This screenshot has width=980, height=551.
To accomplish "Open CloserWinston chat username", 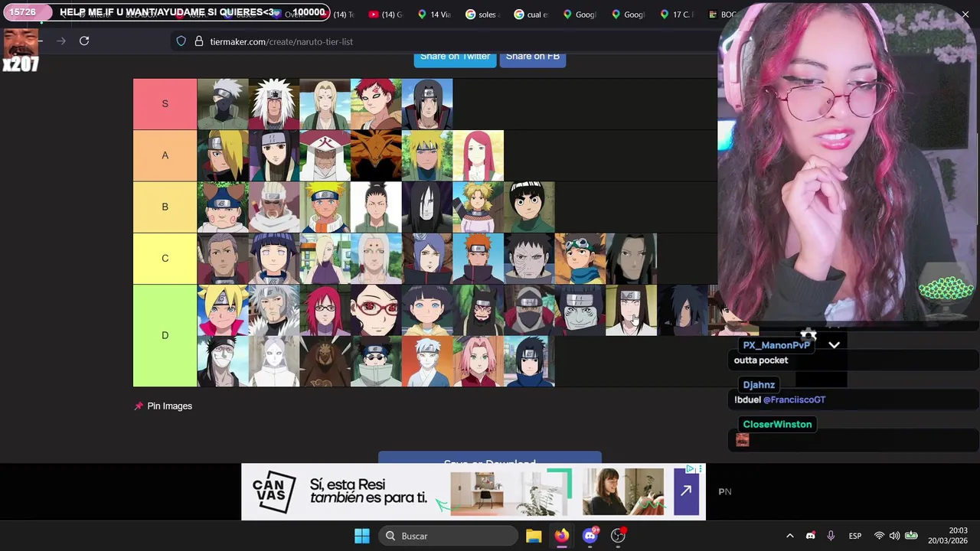I will (777, 424).
